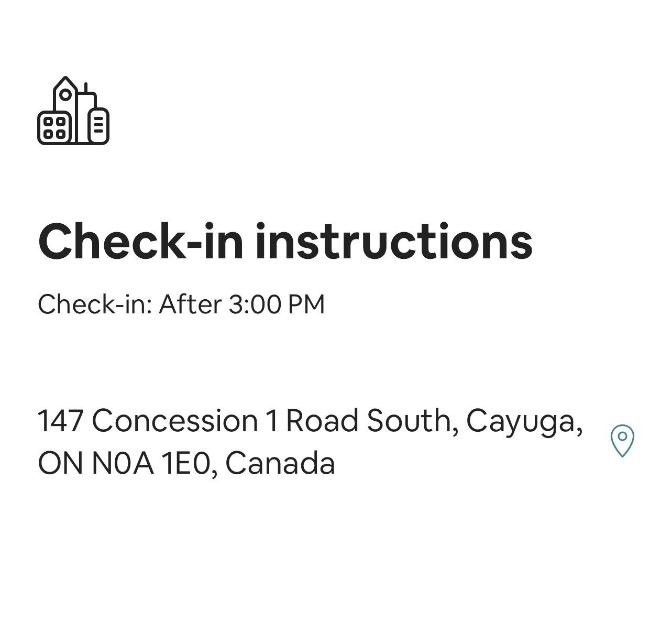Select the circle inside the map pin
The width and height of the screenshot is (672, 622).
click(x=622, y=436)
